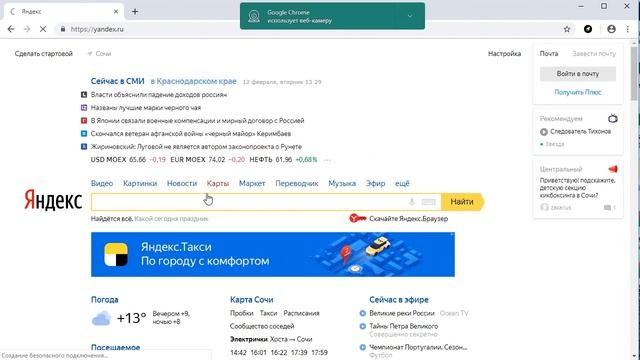Open the Новости tab
Image resolution: width=640 pixels, height=360 pixels.
(182, 183)
